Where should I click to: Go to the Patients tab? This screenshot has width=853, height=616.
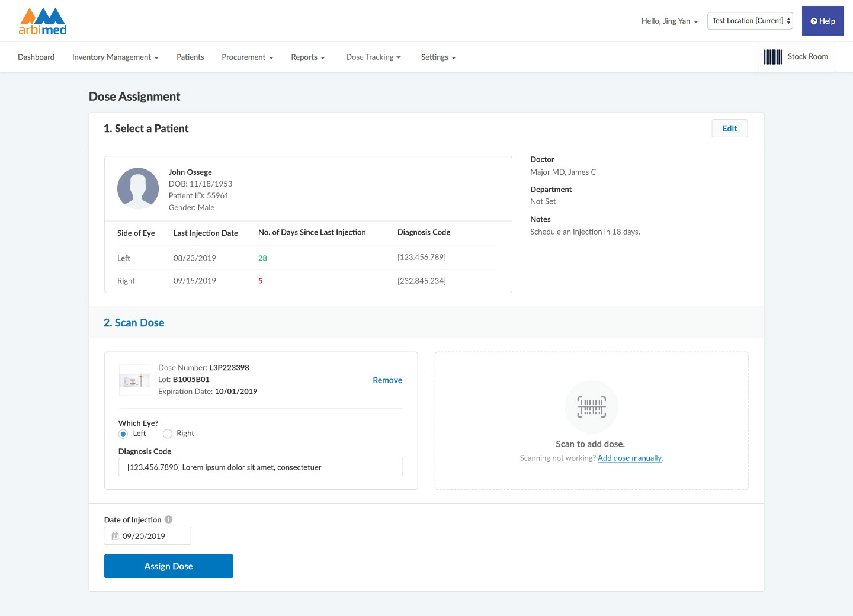pos(190,57)
